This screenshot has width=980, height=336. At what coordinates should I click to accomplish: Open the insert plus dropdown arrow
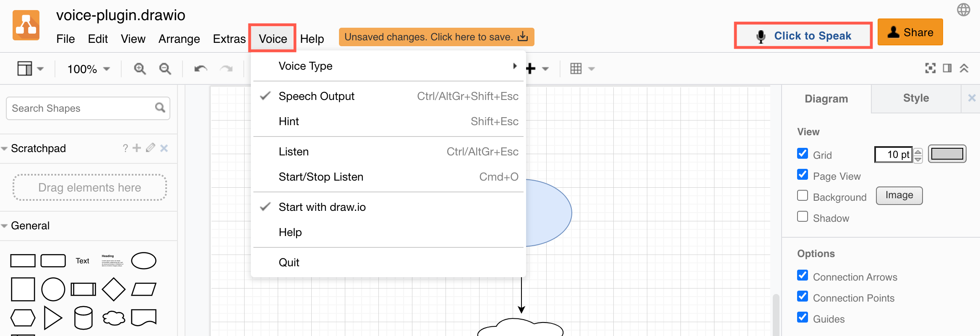545,69
